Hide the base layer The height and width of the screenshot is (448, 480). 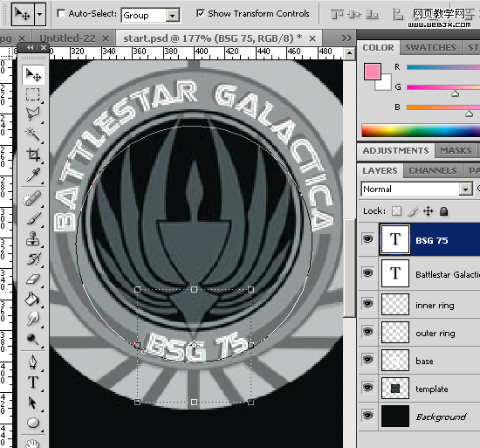368,359
